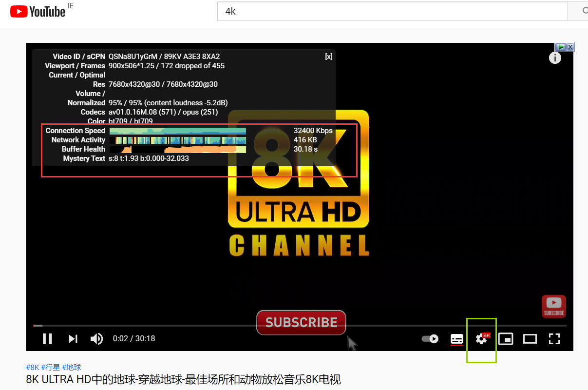Mute the video volume

[97, 338]
